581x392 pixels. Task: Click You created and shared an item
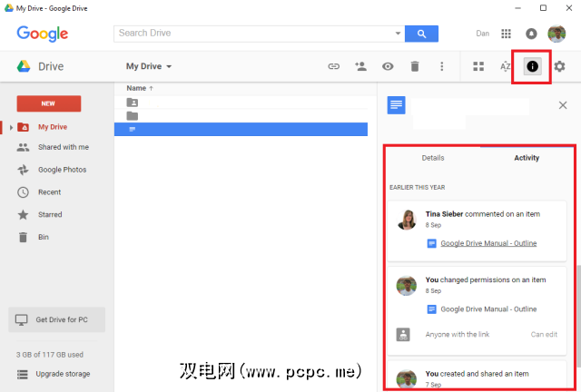tap(477, 374)
